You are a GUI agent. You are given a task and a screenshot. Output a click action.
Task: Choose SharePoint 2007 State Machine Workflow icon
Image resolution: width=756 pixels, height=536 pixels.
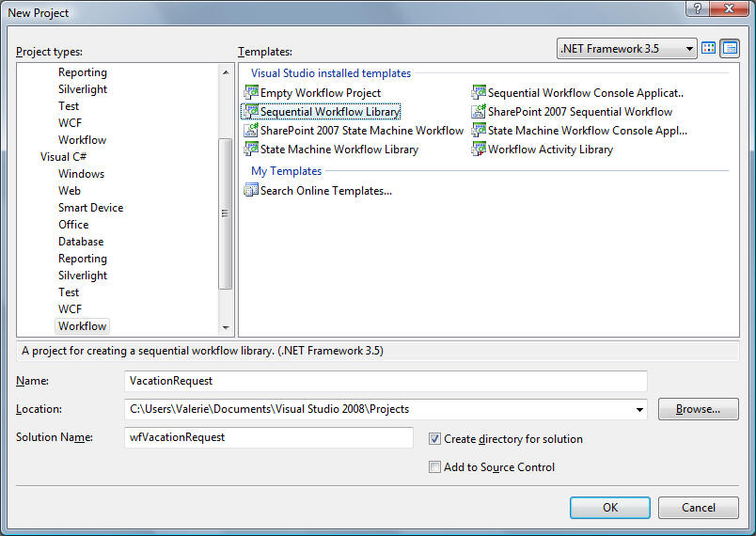(x=251, y=131)
